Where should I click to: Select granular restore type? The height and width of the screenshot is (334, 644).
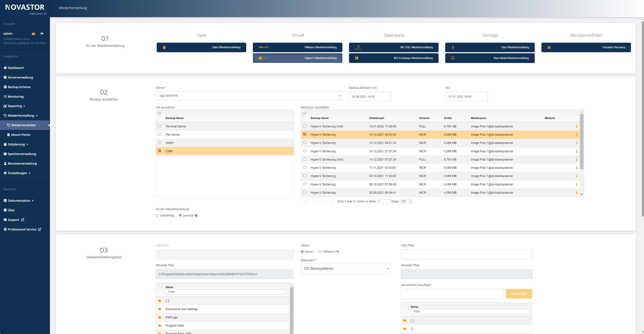click(180, 215)
